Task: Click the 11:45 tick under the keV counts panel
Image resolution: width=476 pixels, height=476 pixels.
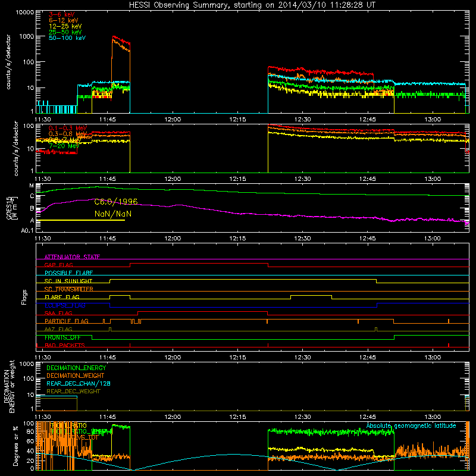Action: click(108, 120)
